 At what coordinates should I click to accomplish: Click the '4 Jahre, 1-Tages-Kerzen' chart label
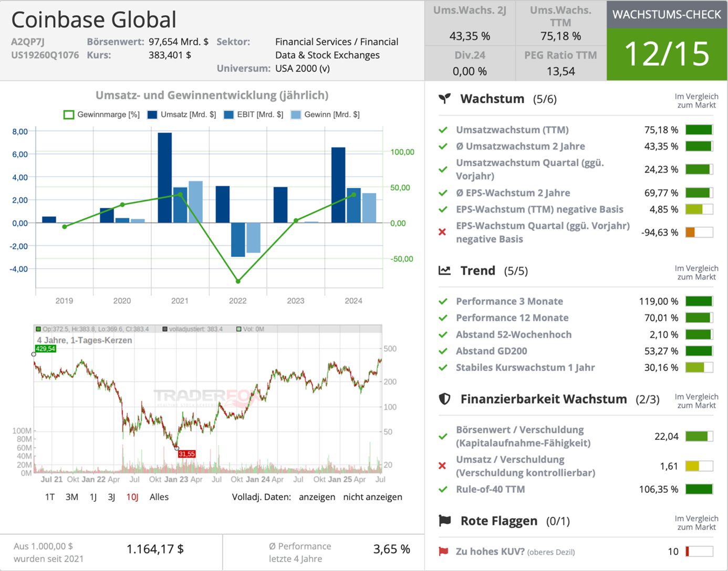pos(84,340)
